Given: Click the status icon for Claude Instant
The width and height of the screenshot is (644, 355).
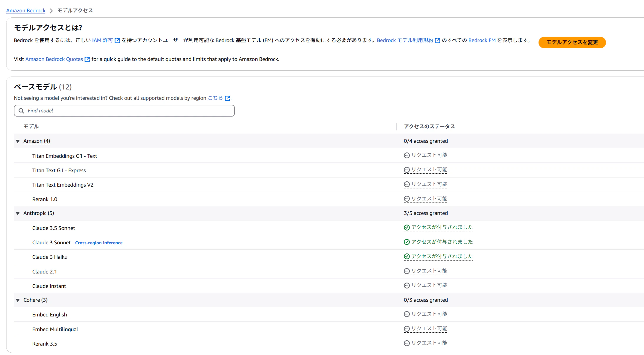Looking at the screenshot, I should point(407,286).
